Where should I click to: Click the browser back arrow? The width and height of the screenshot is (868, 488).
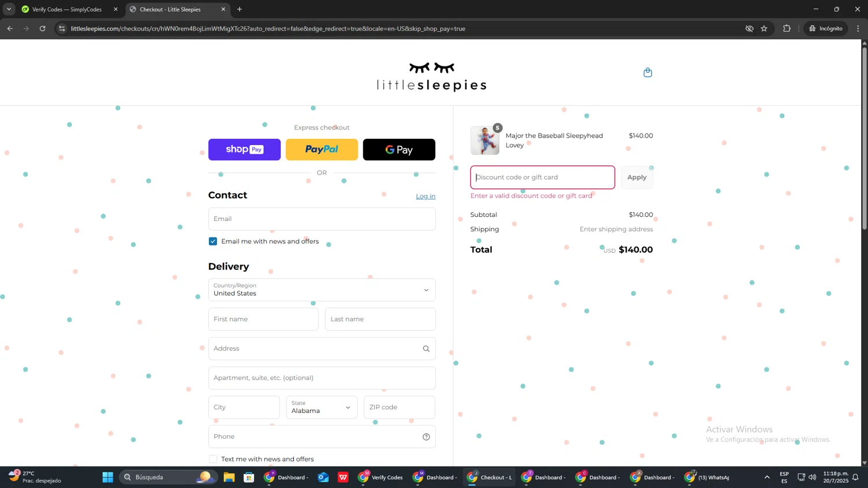tap(10, 28)
